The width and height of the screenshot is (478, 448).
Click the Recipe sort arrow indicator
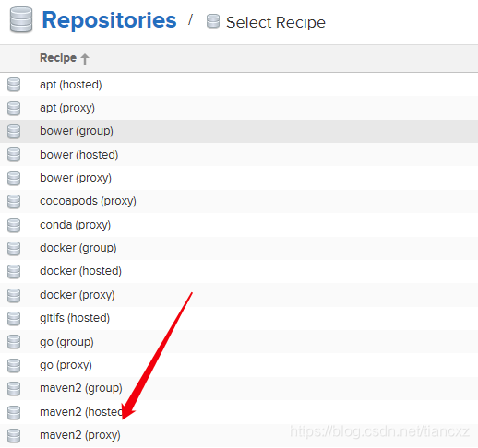tap(85, 58)
